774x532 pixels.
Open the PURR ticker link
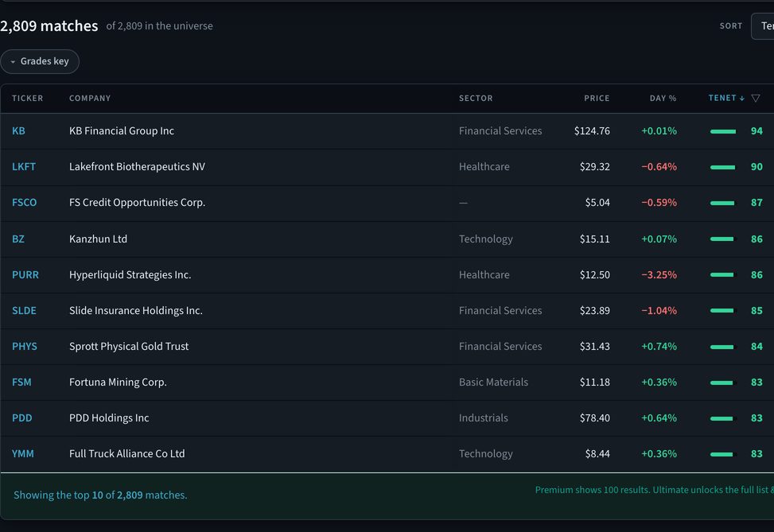point(25,275)
